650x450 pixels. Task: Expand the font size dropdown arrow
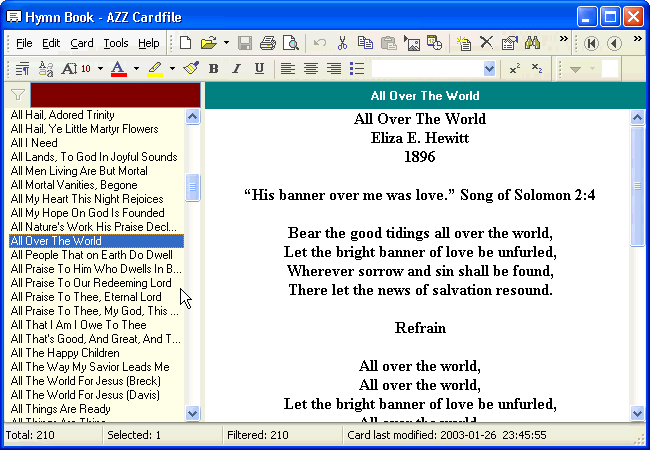pos(100,68)
